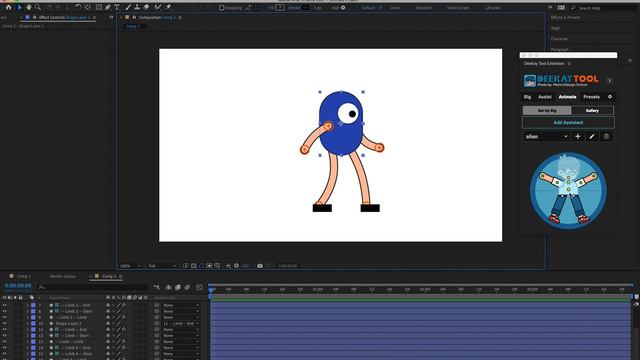Select the Rotation tool in toolbar
The image size is (640, 360).
pyautogui.click(x=78, y=7)
